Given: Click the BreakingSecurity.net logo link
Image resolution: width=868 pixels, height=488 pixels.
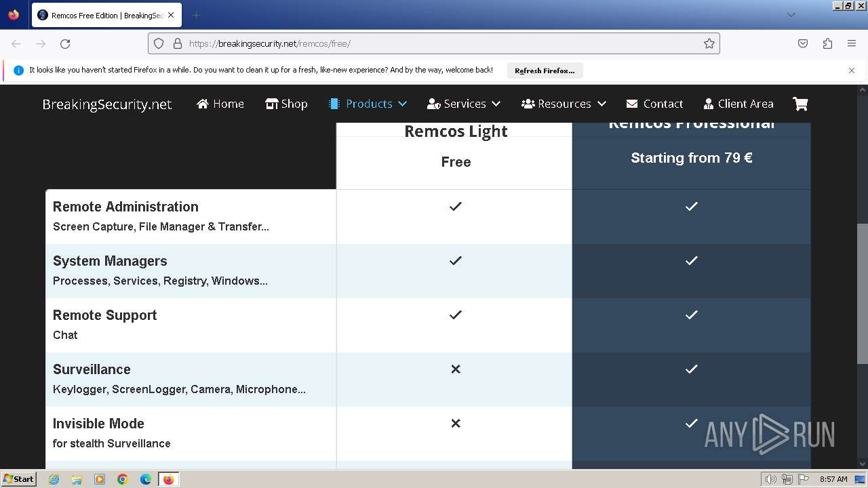Looking at the screenshot, I should (x=107, y=104).
